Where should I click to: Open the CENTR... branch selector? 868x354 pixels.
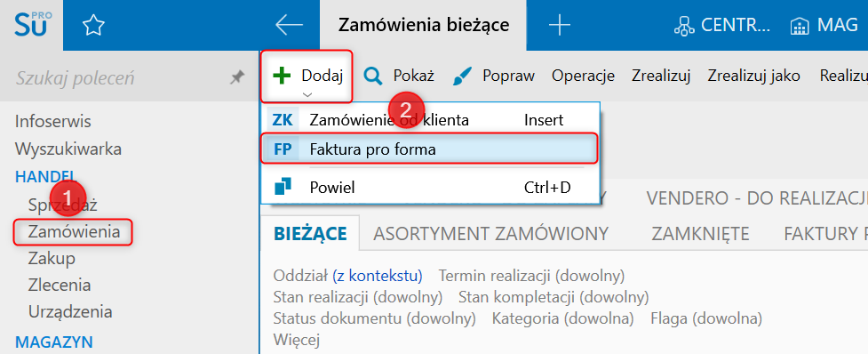pyautogui.click(x=722, y=26)
